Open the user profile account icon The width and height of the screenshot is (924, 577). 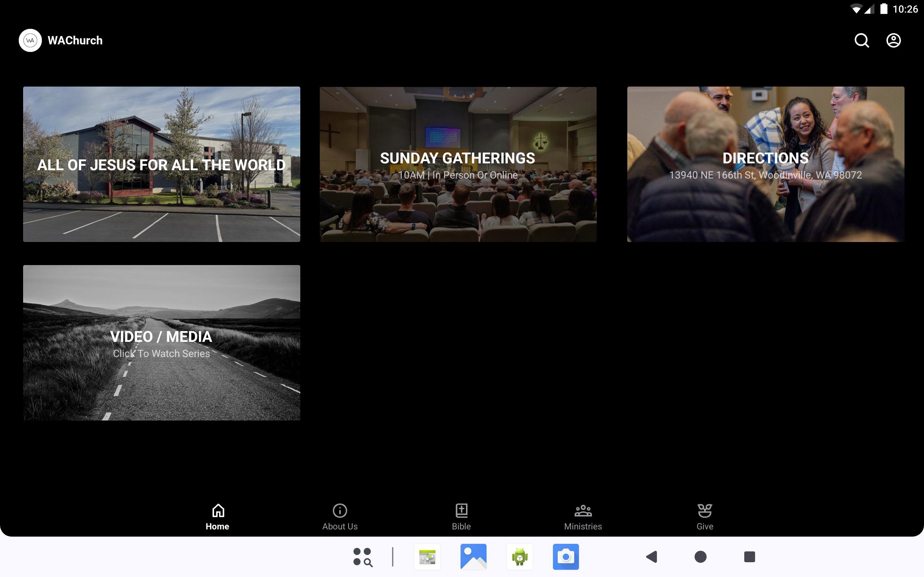click(893, 40)
